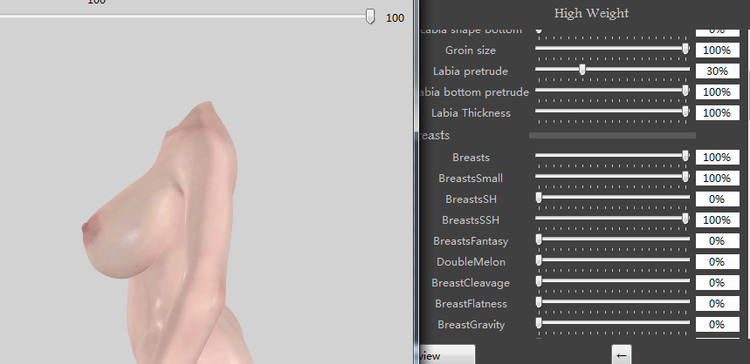Click the BreastsFantasy label

471,241
